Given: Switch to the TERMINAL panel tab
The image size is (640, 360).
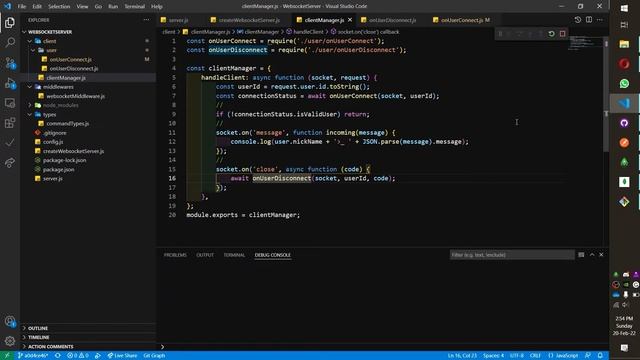Looking at the screenshot, I should [x=234, y=255].
